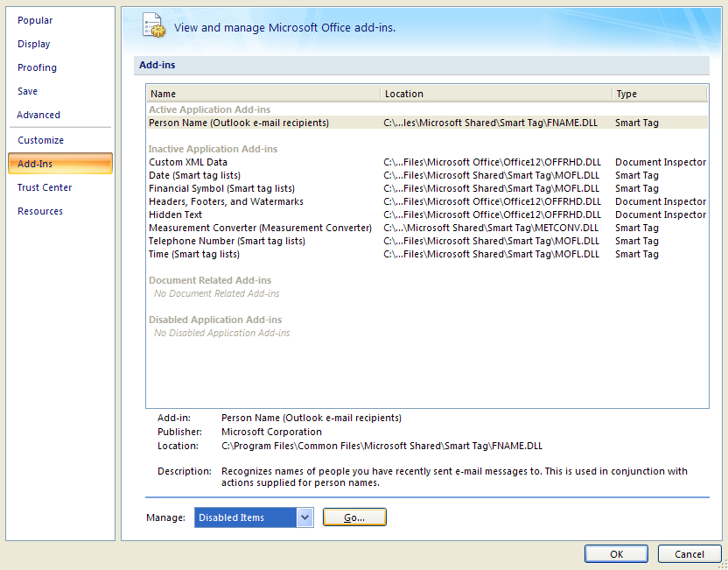This screenshot has width=728, height=570.
Task: Click the FNAME.DLL location cell in list
Action: (x=490, y=123)
